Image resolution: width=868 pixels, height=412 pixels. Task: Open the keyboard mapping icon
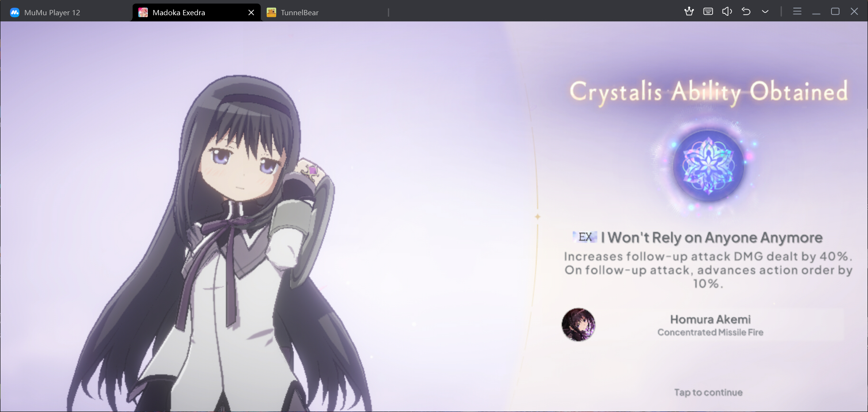[x=708, y=11]
